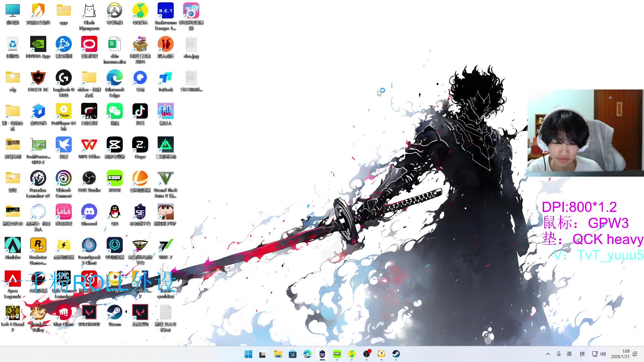Open the volume speaker tray control
644x362 pixels.
coord(603,354)
